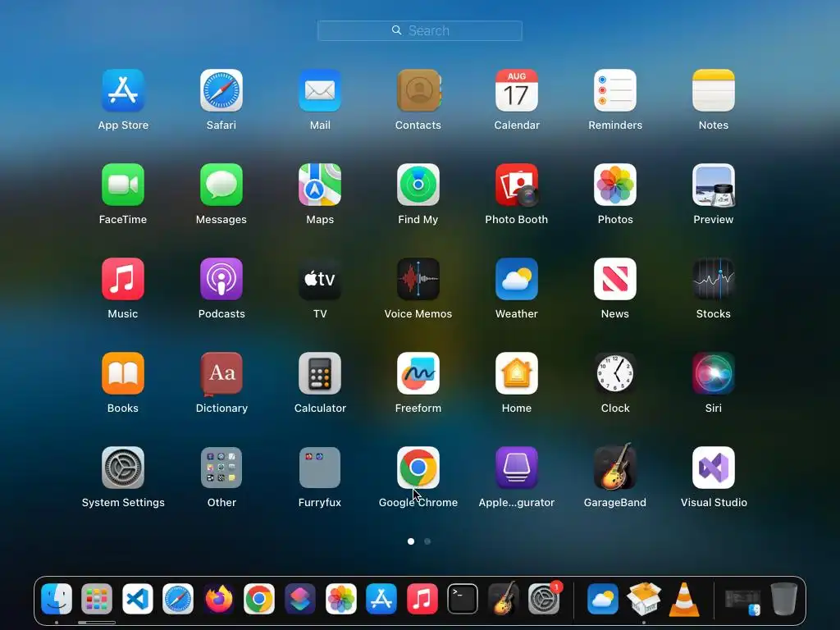Open the Apple Configurator app
This screenshot has height=630, width=840.
pos(517,468)
